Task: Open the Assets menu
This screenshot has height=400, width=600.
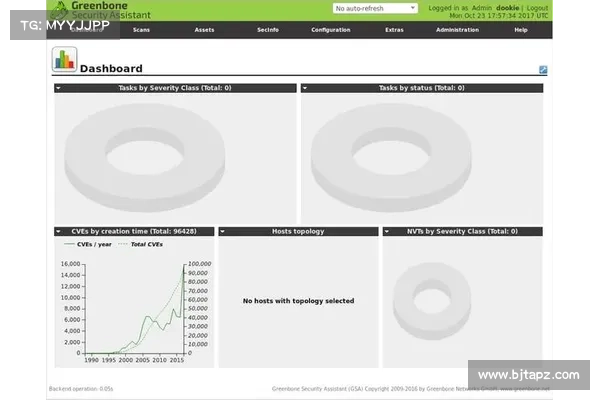Action: (x=204, y=30)
